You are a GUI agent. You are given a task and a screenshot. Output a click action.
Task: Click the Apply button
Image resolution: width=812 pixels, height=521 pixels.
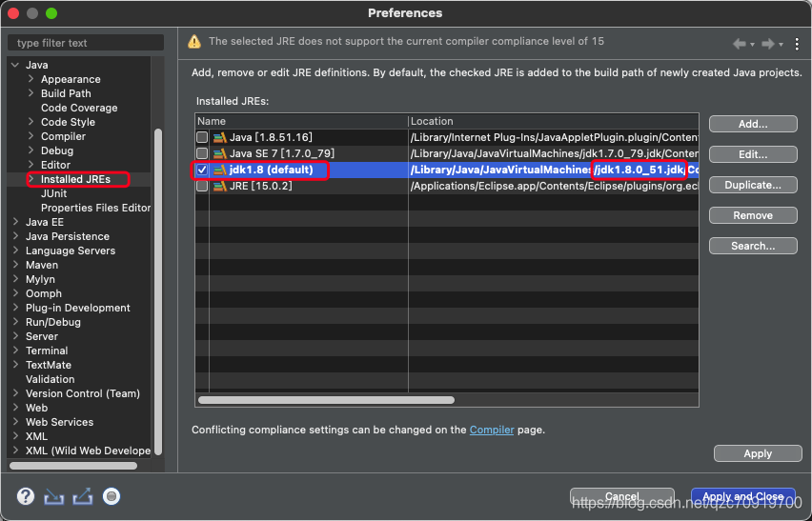(758, 453)
